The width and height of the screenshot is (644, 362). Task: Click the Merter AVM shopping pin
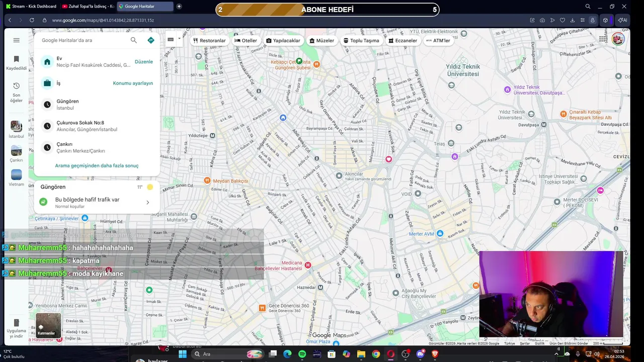click(x=440, y=234)
